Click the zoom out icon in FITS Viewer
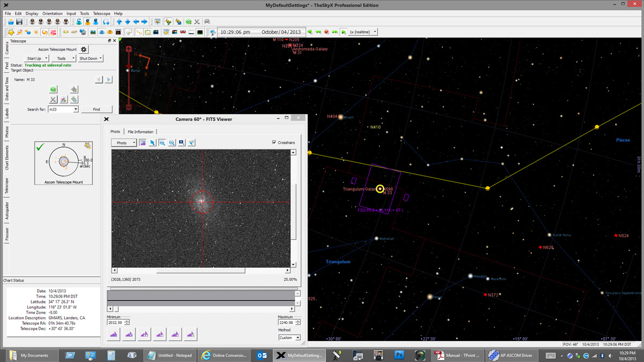This screenshot has height=362, width=644. 172,143
